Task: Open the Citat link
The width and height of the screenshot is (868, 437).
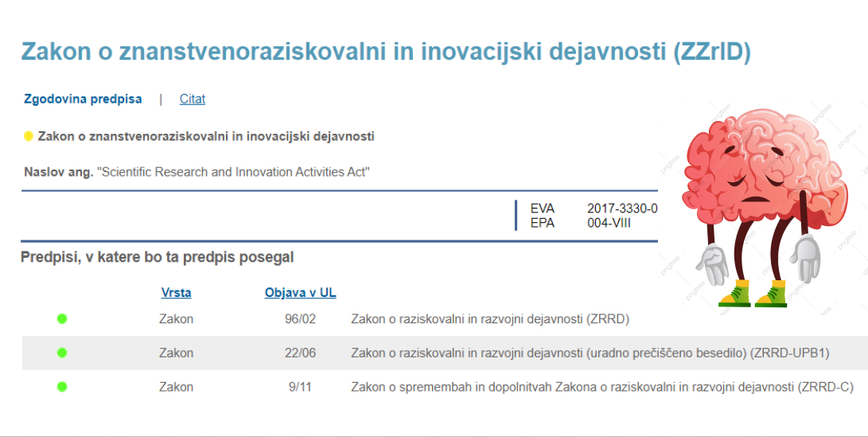Action: (x=193, y=99)
